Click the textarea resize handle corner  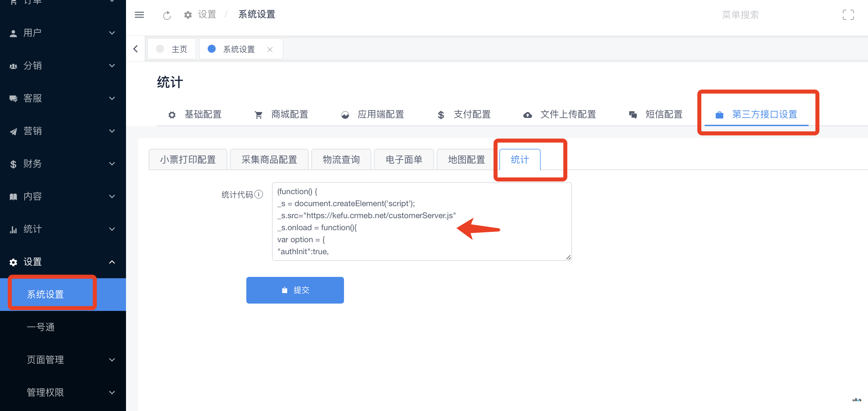click(568, 257)
